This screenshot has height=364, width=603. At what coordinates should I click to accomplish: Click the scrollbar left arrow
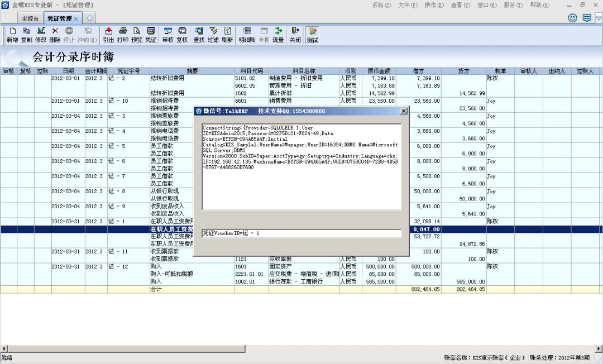coord(4,348)
